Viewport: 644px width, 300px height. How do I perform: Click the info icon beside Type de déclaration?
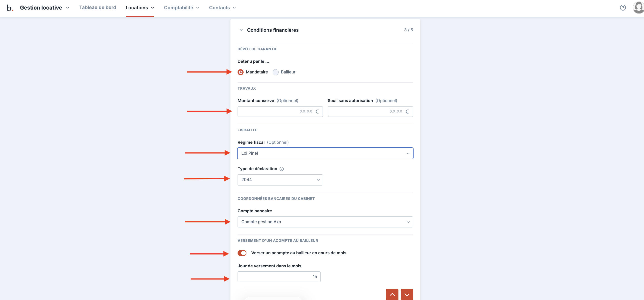[x=282, y=169]
